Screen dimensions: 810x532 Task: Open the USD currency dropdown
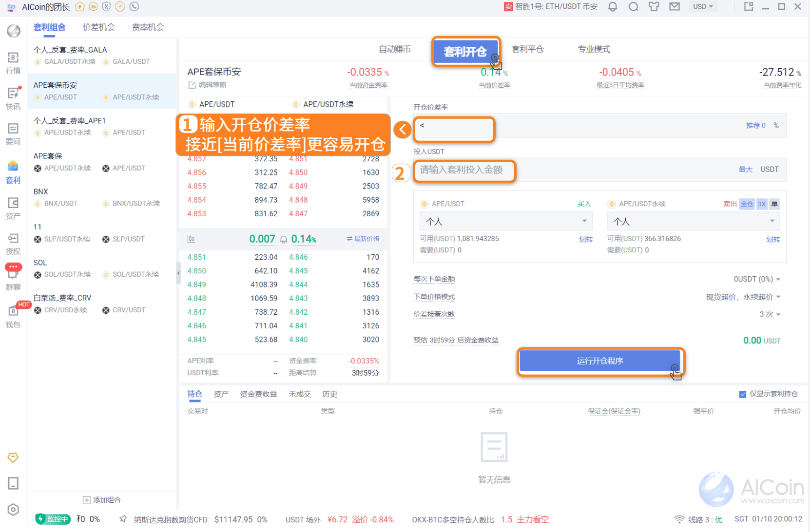[703, 6]
